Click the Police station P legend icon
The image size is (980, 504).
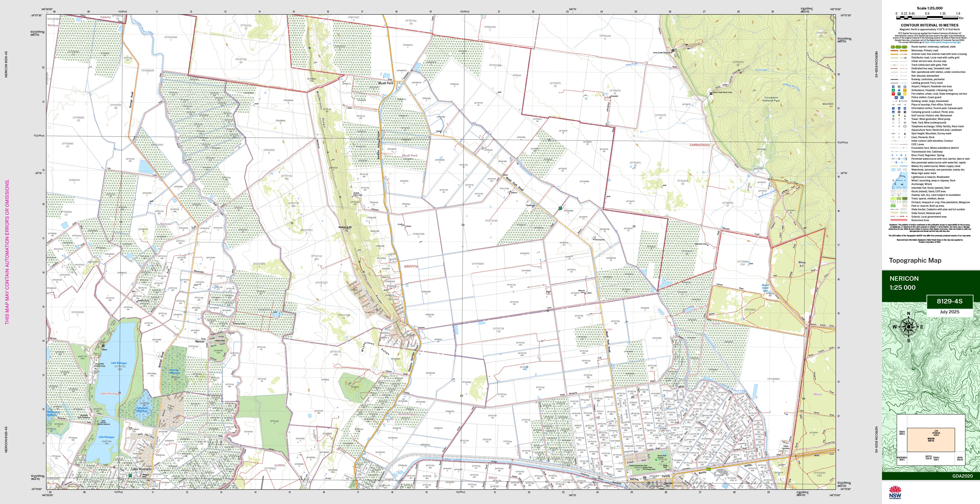(x=896, y=98)
